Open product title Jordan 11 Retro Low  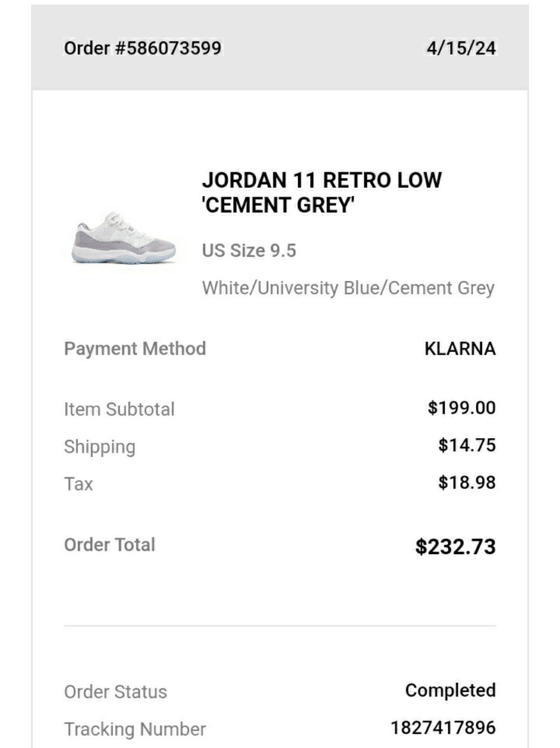pos(322,193)
